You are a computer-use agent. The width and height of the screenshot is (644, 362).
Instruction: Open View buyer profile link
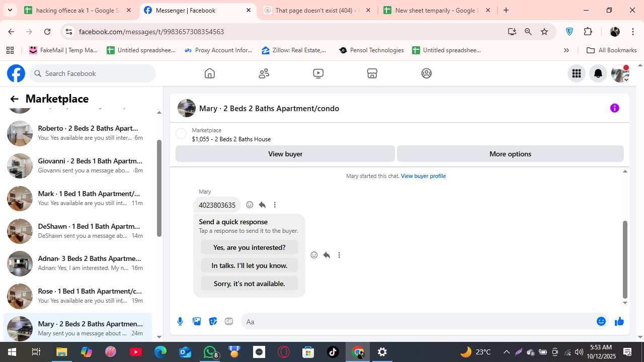[423, 176]
